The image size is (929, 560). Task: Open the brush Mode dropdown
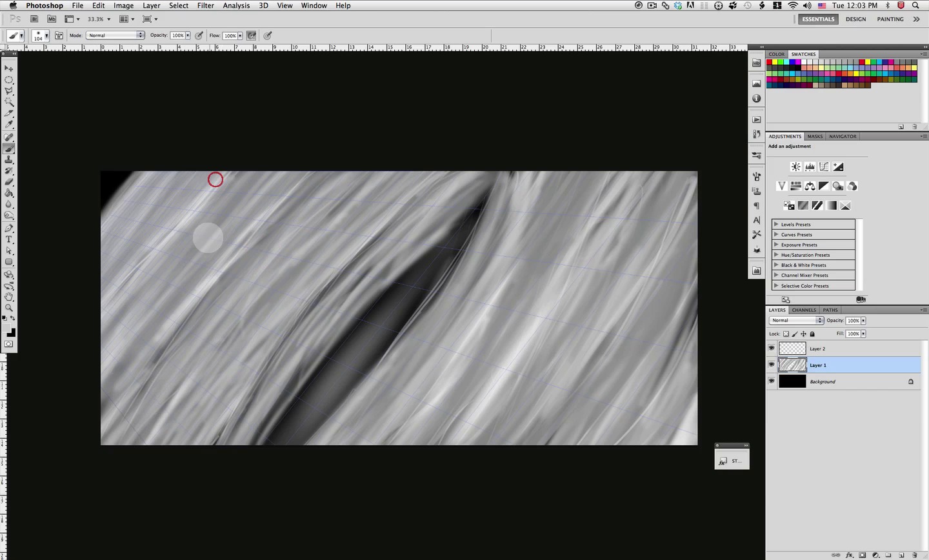click(115, 35)
